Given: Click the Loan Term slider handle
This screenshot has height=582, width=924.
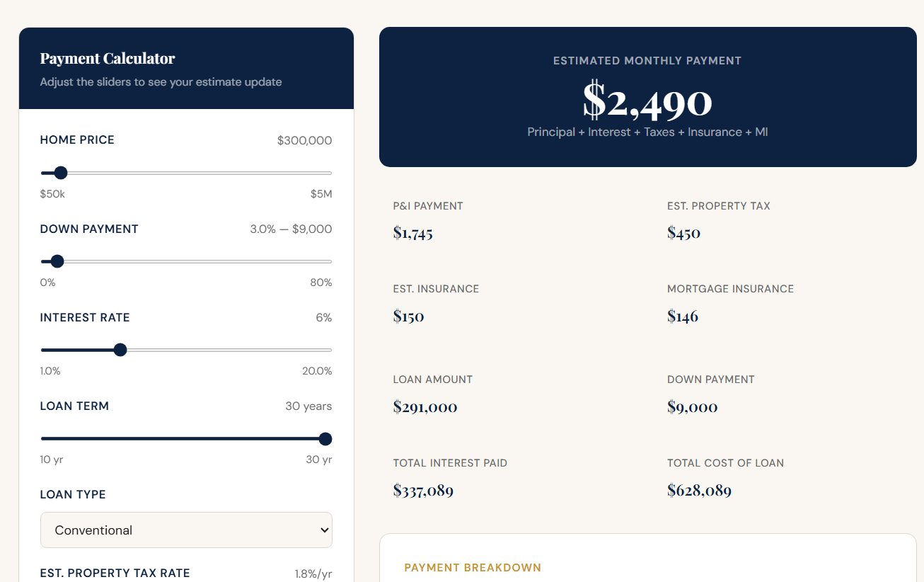Looking at the screenshot, I should (x=325, y=439).
